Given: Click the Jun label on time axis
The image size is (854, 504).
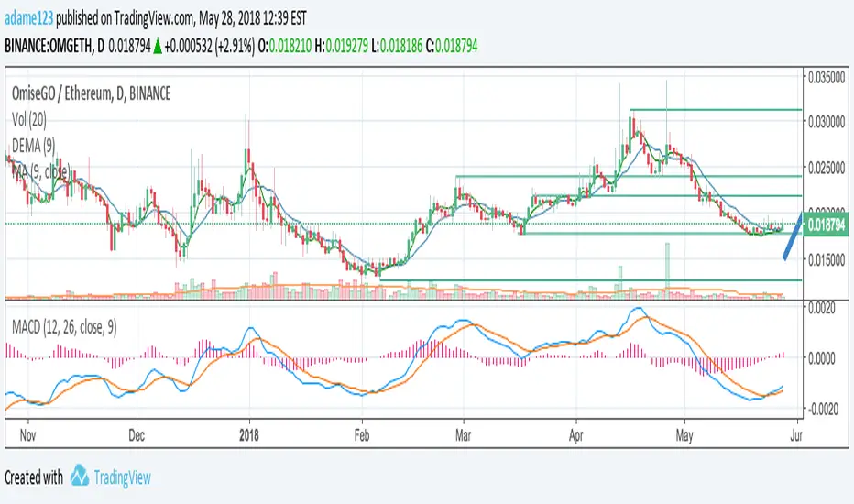Looking at the screenshot, I should (x=797, y=435).
